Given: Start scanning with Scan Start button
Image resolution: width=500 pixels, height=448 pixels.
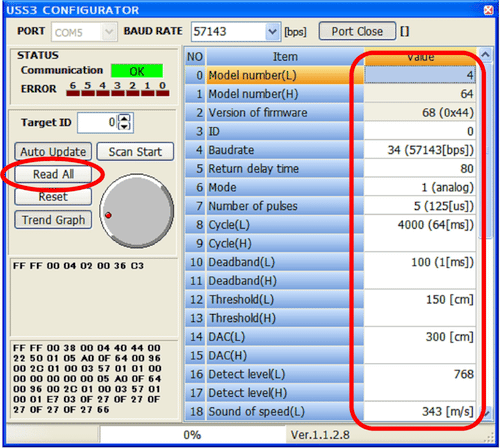Looking at the screenshot, I should click(x=135, y=152).
